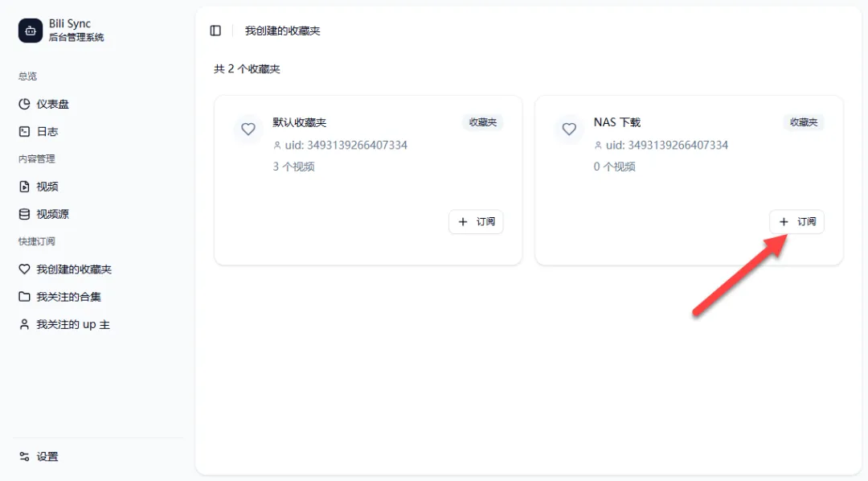Click the heart icon on 默认收藏夹 card
The image size is (868, 481).
[x=248, y=129]
